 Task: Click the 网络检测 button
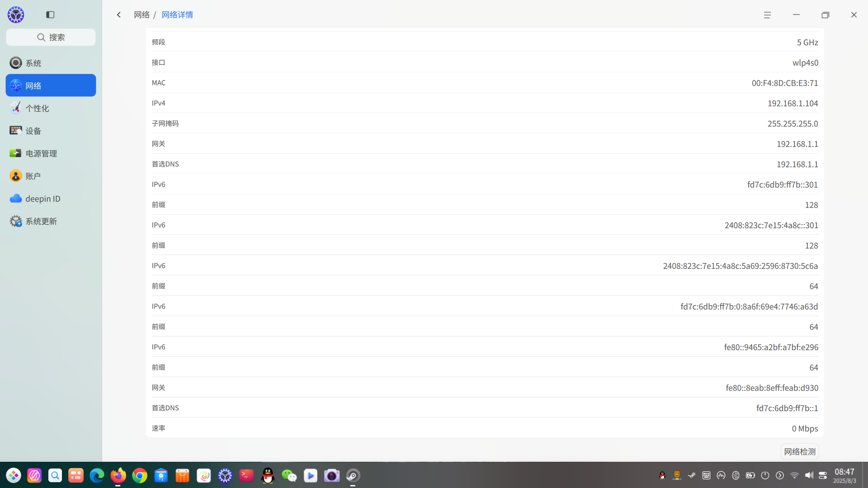(799, 451)
